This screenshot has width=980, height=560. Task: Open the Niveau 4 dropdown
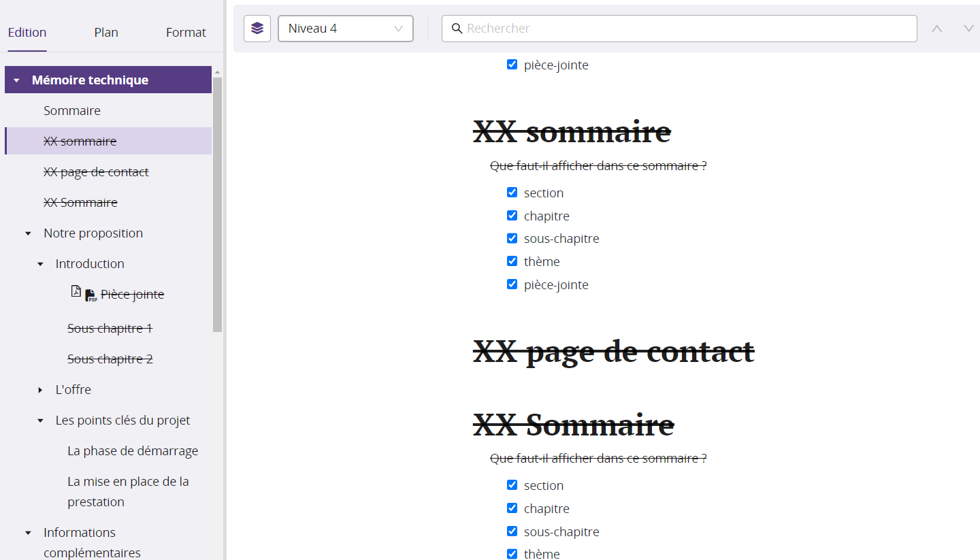click(x=346, y=29)
